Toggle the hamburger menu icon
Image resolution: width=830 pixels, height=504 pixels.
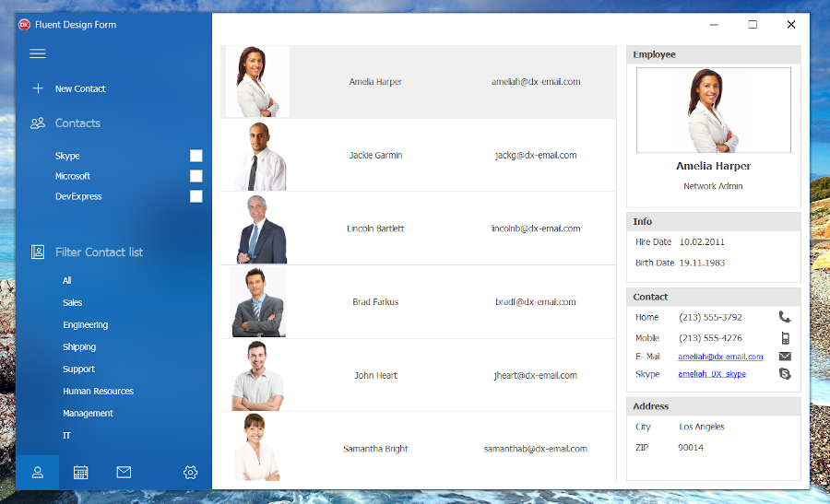pyautogui.click(x=38, y=53)
